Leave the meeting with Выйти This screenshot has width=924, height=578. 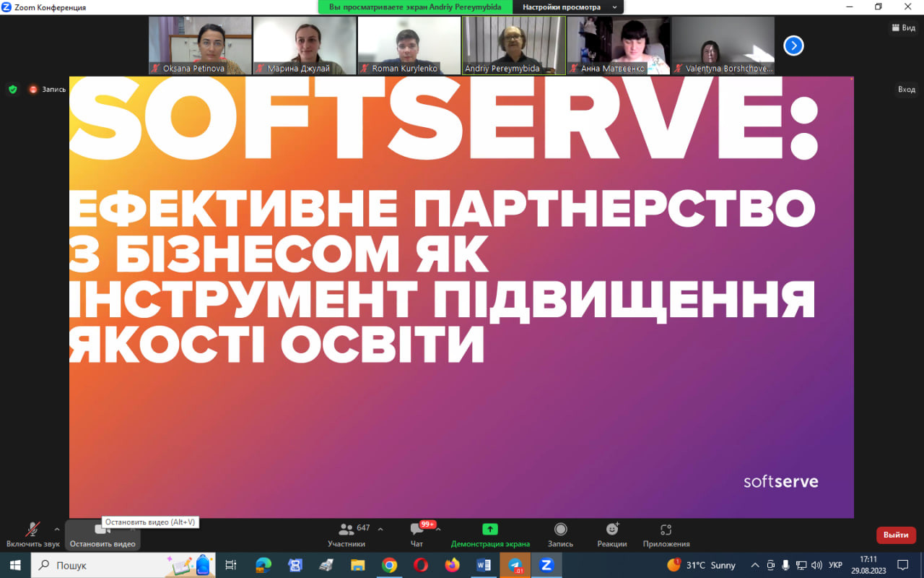click(896, 535)
